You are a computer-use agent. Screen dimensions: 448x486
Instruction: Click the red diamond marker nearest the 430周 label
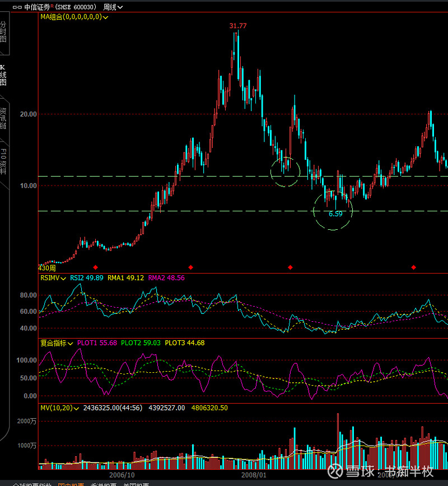(96, 267)
